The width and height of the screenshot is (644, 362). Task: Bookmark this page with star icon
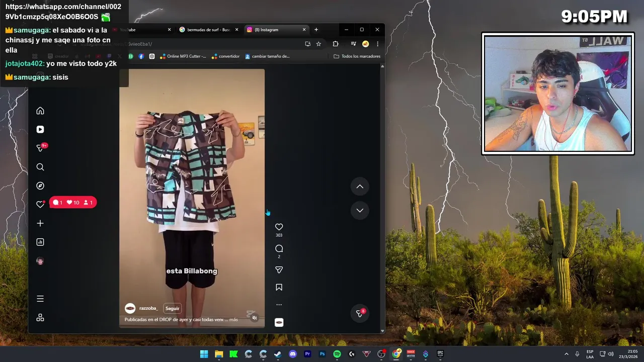tap(318, 44)
